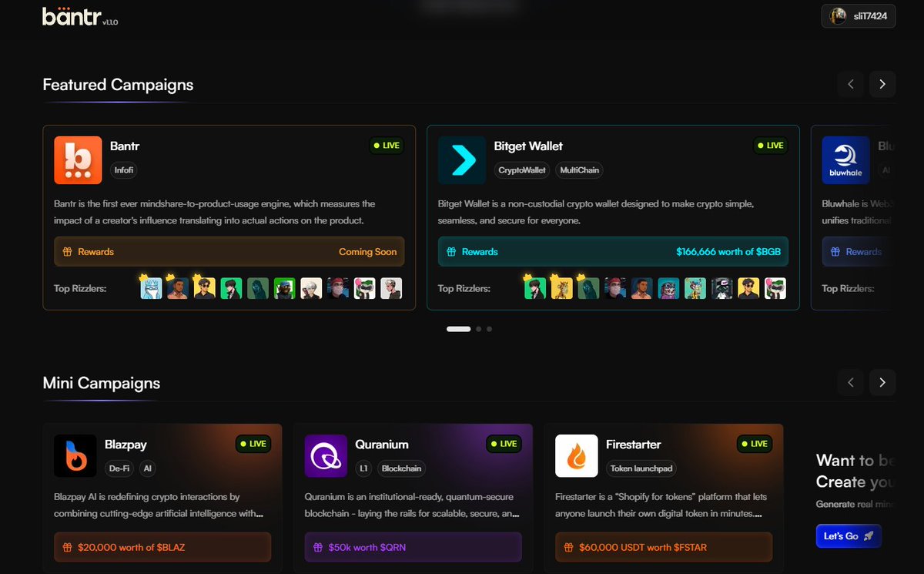The height and width of the screenshot is (574, 924).
Task: Click the De-Fi tag on Blazpay
Action: click(x=119, y=468)
